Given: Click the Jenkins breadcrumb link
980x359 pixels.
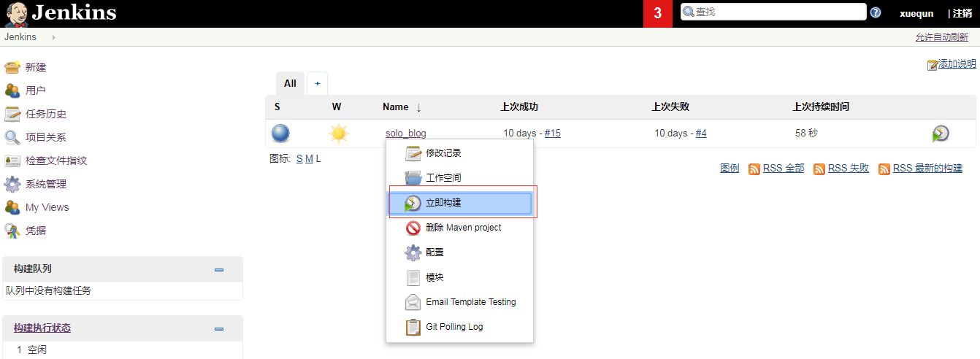Looking at the screenshot, I should coord(20,37).
